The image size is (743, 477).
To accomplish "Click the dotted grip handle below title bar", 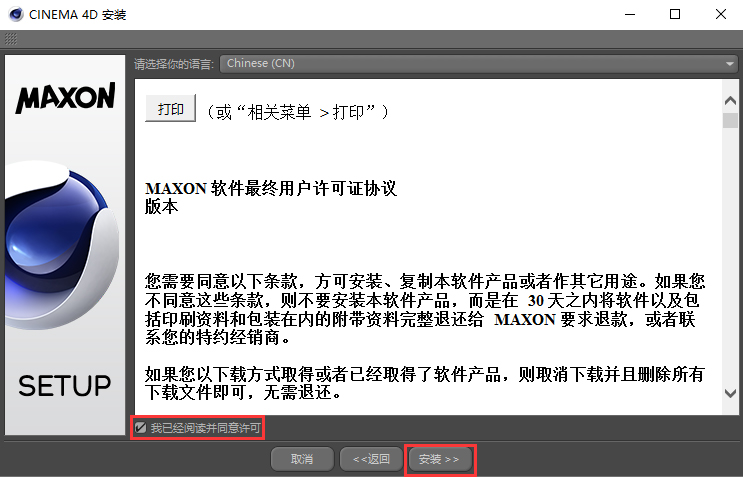I will coord(11,39).
